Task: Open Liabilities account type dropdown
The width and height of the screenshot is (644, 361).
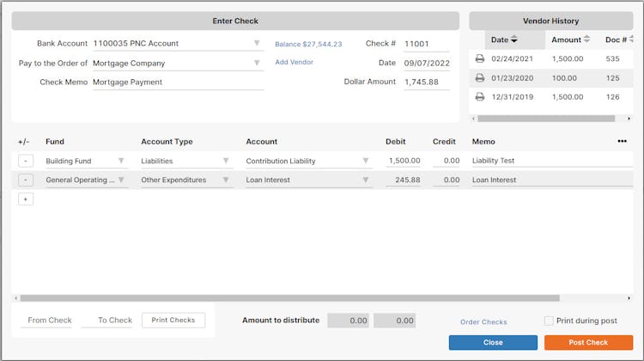Action: pyautogui.click(x=226, y=161)
